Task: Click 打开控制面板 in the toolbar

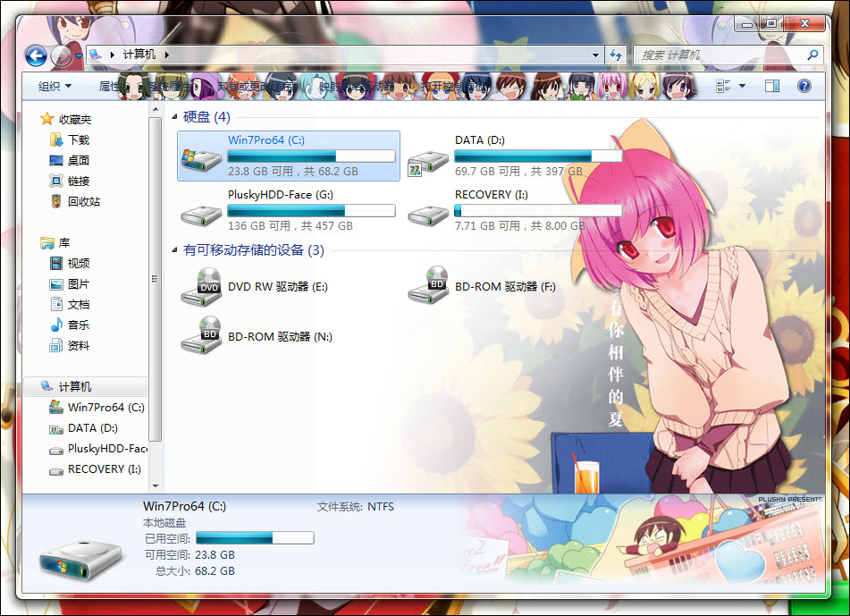Action: (x=452, y=86)
